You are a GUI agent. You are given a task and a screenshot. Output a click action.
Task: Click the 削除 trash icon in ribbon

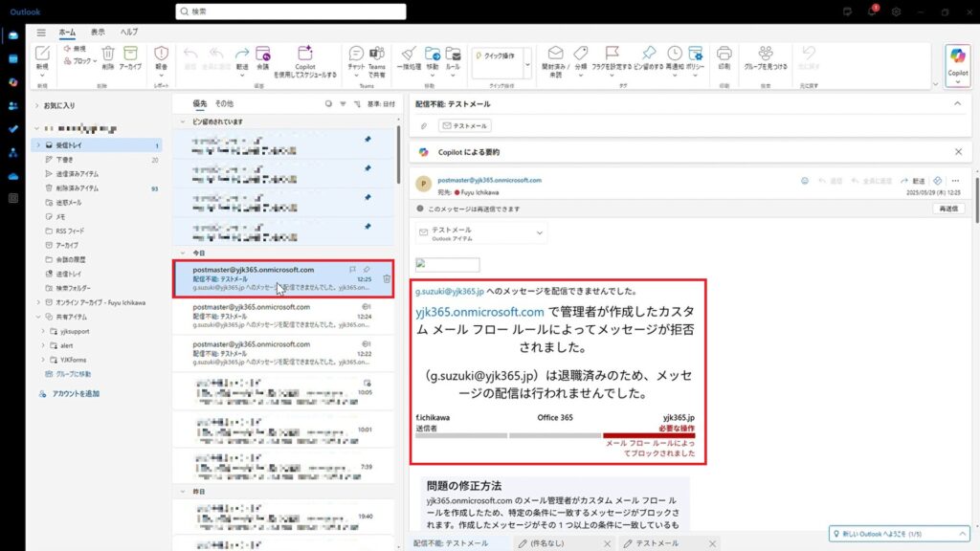108,54
